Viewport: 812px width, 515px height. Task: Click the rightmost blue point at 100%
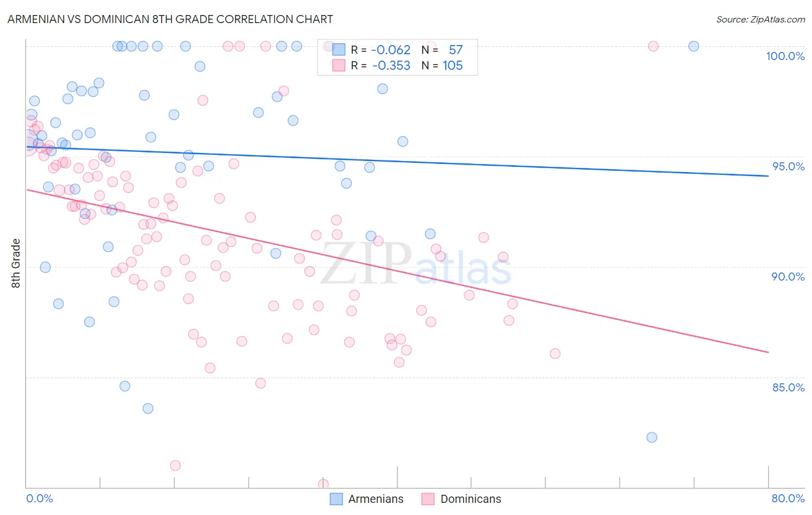[x=694, y=46]
